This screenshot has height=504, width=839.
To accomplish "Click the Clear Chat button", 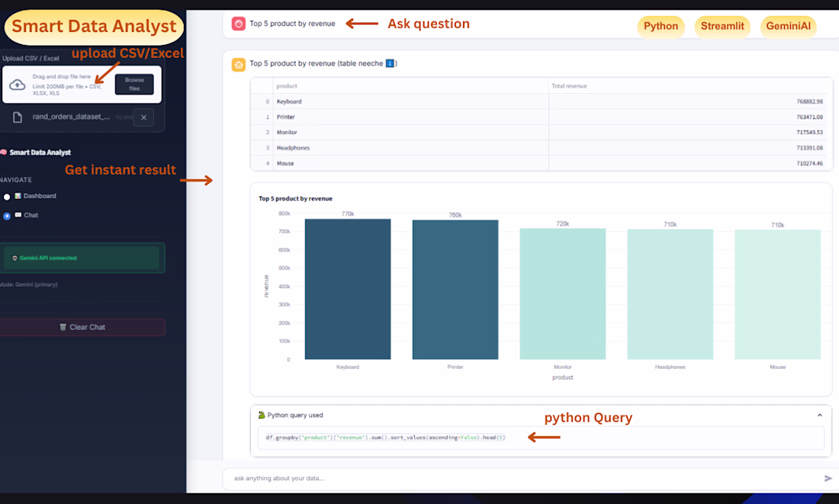I will (82, 327).
